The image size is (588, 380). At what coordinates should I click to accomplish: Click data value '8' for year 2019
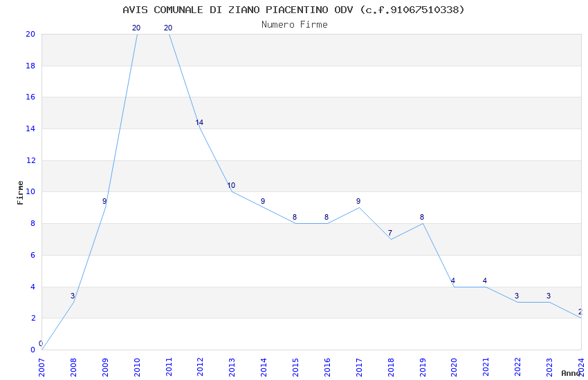click(x=422, y=217)
